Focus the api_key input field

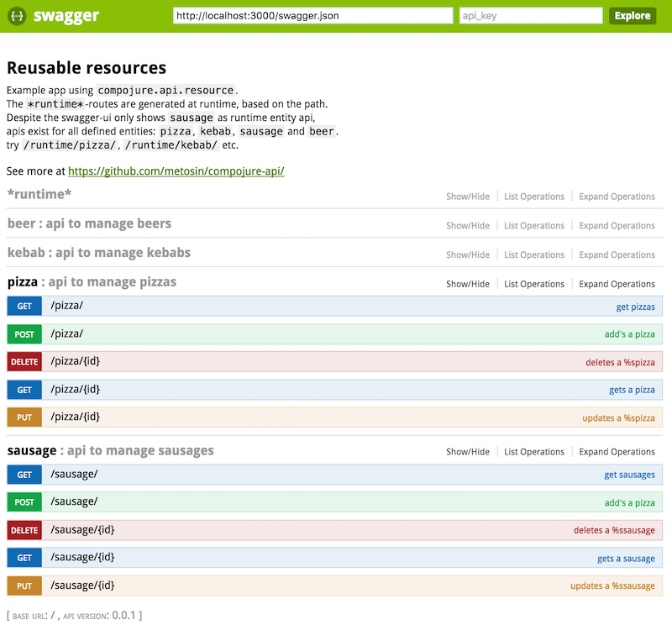tap(531, 16)
